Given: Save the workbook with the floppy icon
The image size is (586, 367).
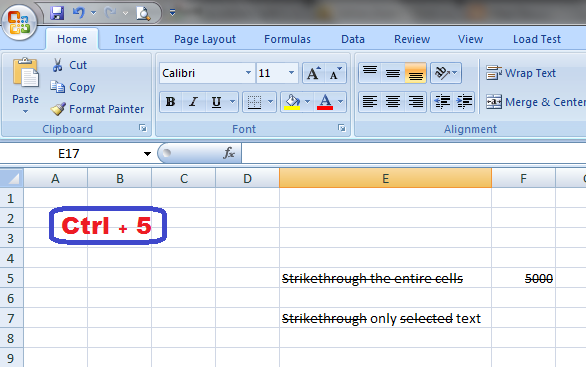Looking at the screenshot, I should tap(57, 13).
